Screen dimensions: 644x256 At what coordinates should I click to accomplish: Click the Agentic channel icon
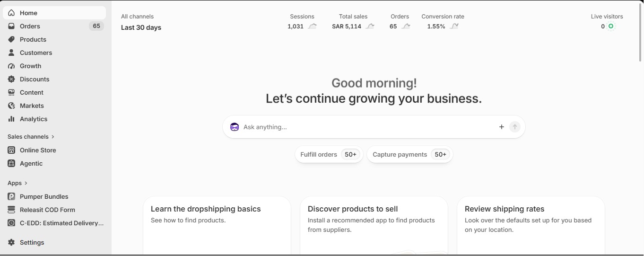pyautogui.click(x=11, y=163)
